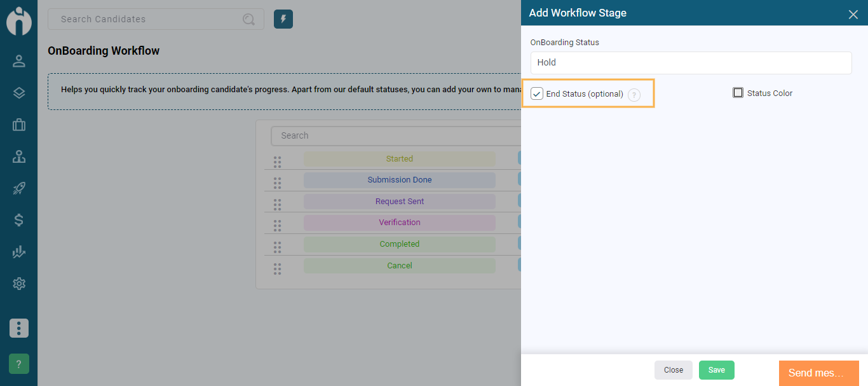This screenshot has width=868, height=386.
Task: Open the dollar billing icon
Action: 18,221
